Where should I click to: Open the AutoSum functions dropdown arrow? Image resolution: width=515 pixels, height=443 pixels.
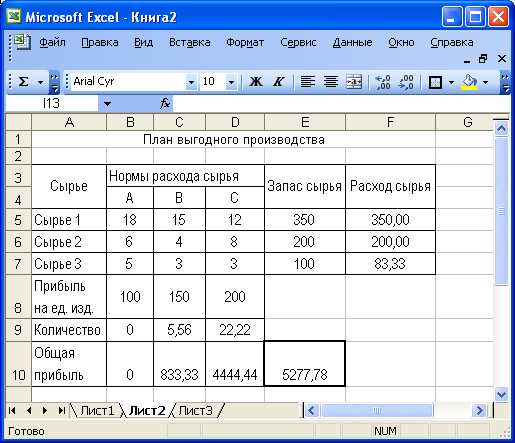point(41,82)
